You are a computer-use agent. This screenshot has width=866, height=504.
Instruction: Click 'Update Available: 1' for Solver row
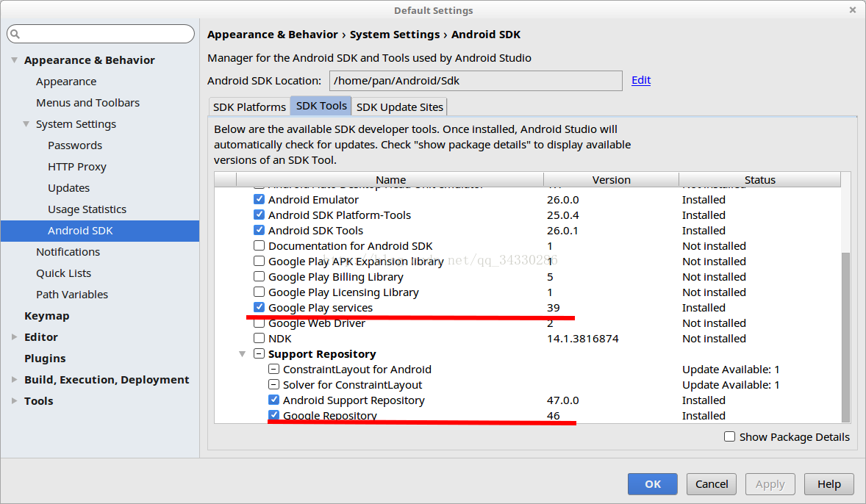point(731,385)
